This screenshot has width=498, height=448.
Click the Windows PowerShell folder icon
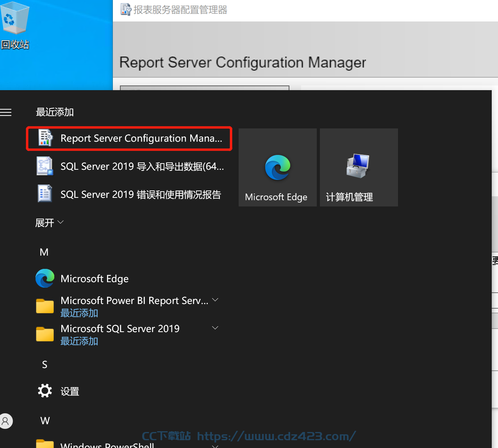[45, 444]
